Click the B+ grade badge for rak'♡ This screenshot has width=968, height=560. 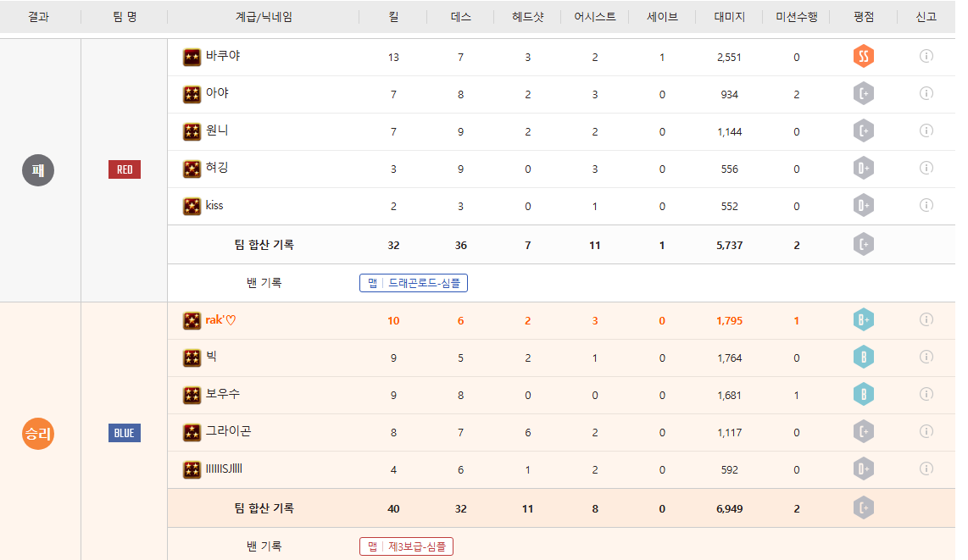[x=863, y=320]
